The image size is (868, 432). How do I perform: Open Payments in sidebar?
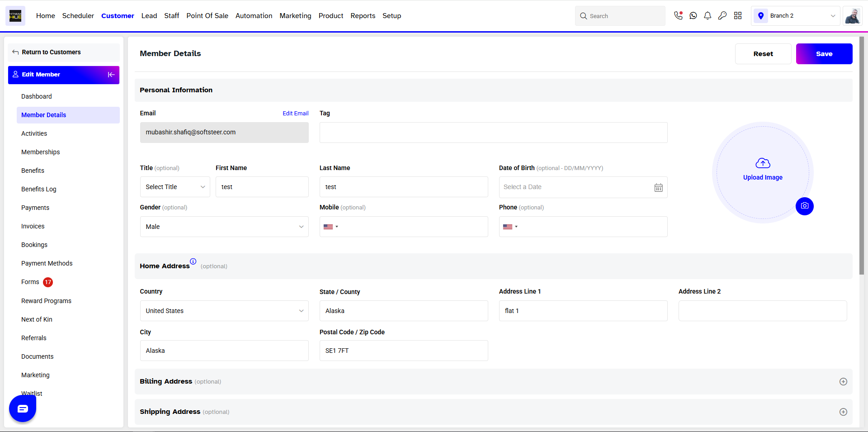(35, 208)
